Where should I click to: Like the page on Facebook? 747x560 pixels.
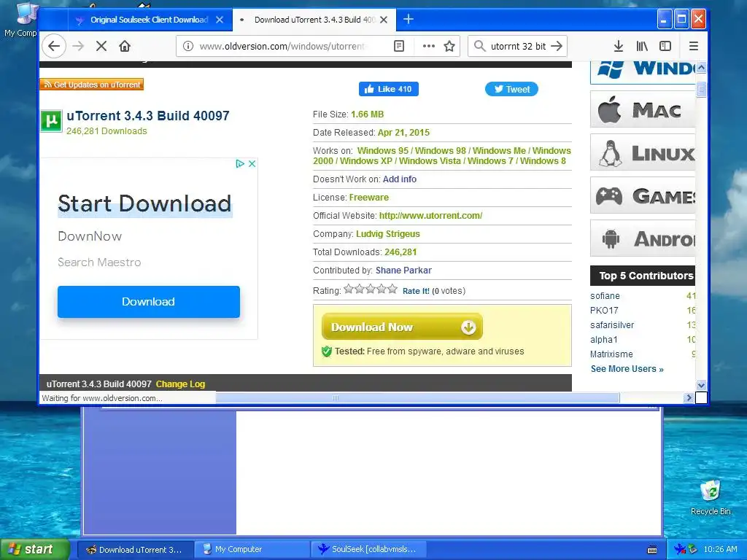point(389,89)
